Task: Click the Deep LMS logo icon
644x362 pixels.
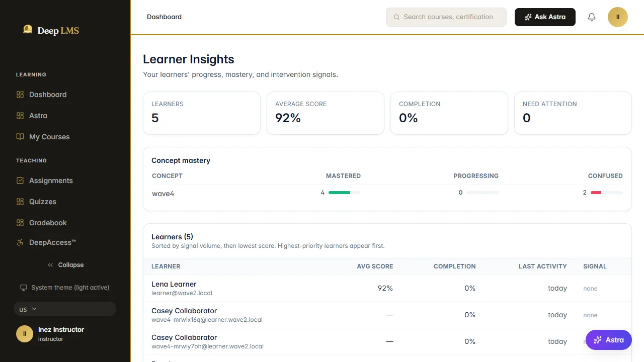Action: [28, 30]
